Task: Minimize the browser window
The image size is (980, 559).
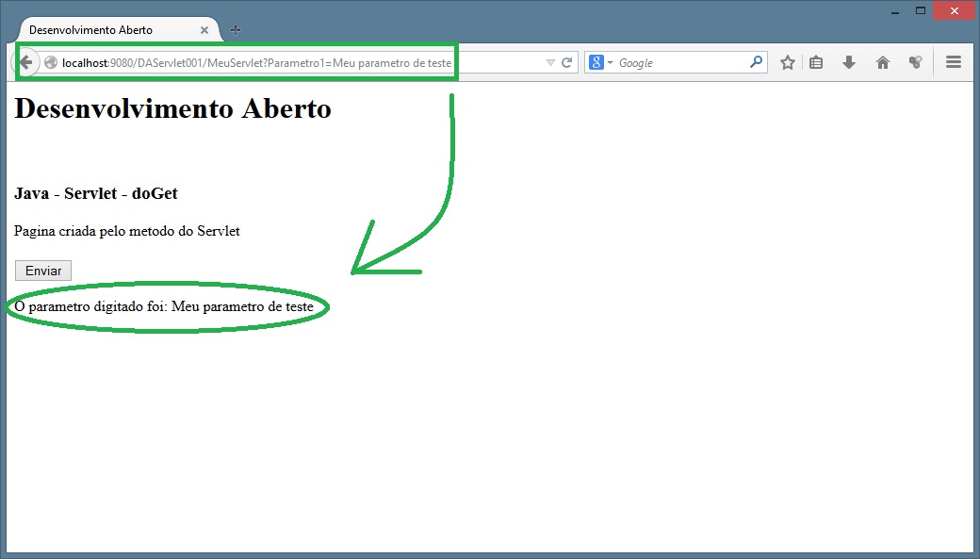Action: (x=894, y=10)
